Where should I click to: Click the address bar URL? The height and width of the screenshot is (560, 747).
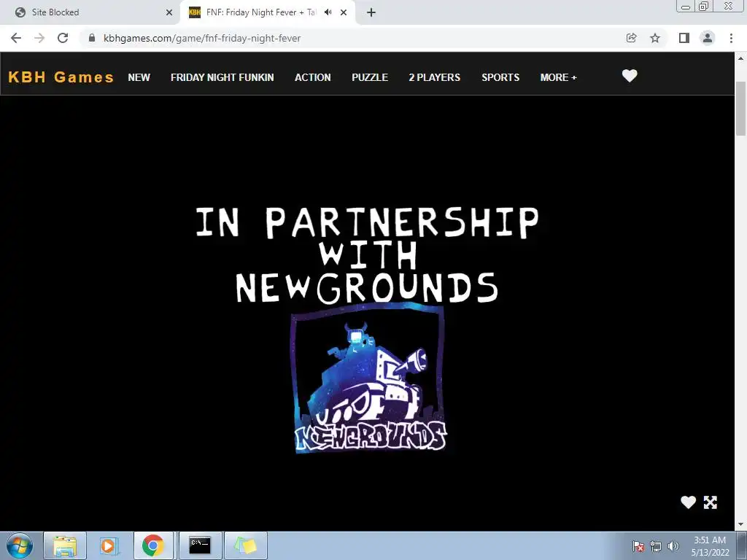(202, 38)
